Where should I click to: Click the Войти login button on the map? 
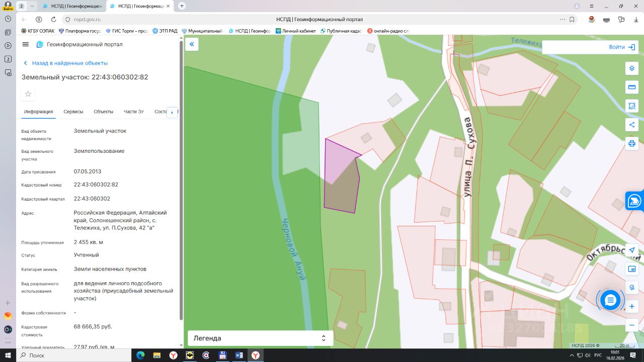point(622,47)
